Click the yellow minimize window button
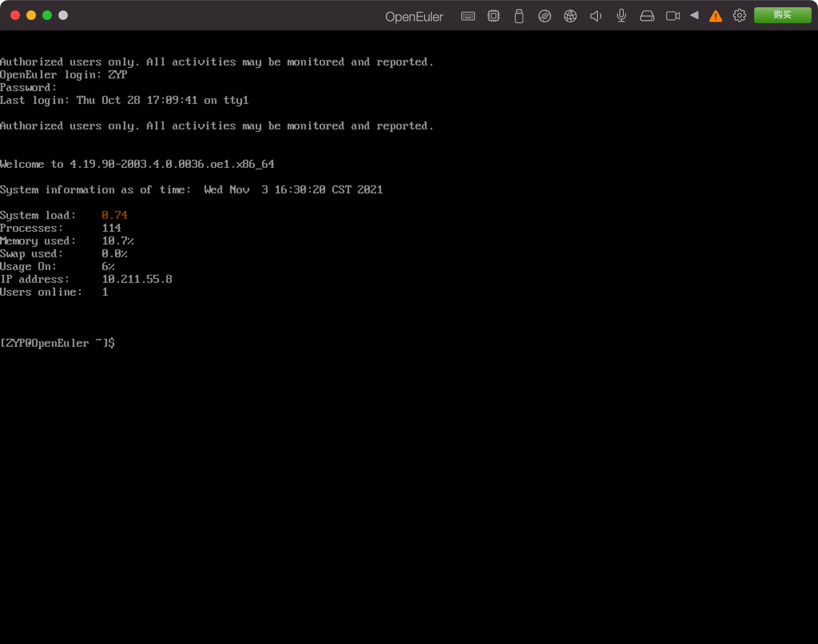818x644 pixels. 31,15
